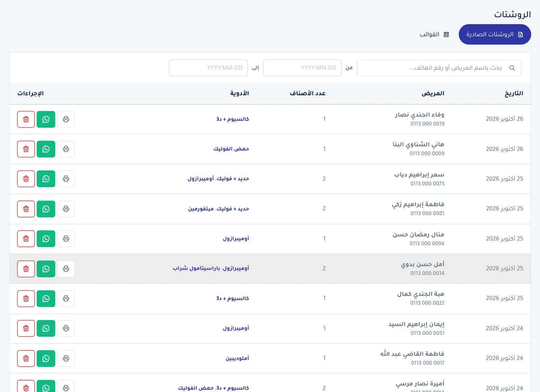Viewport: 540px width, 392px height.
Task: Delete prescription of إيمان إبراهيم السيد
Action: click(26, 328)
